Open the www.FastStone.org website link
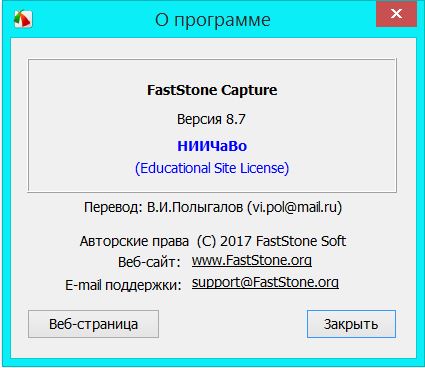 [x=252, y=260]
